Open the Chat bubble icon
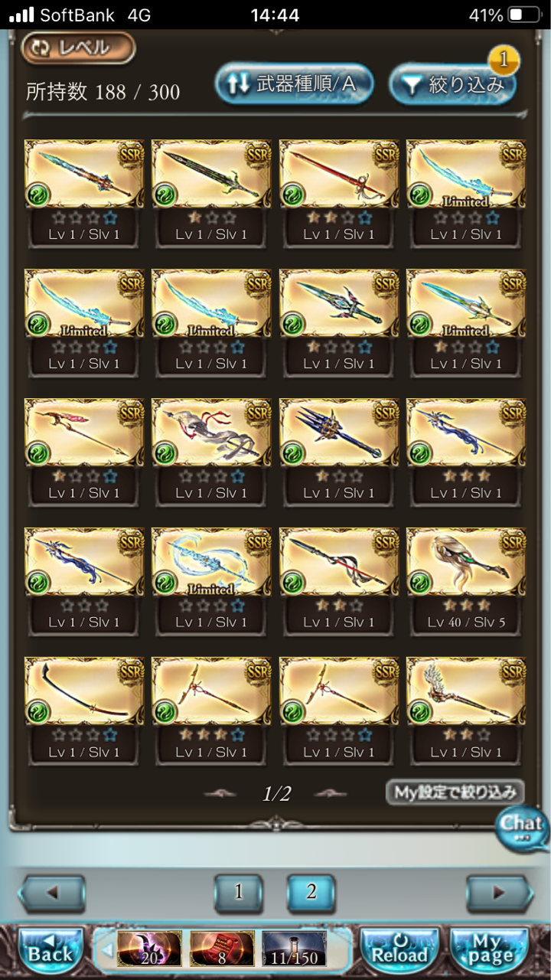Screen dimensions: 551x980 coord(523,828)
